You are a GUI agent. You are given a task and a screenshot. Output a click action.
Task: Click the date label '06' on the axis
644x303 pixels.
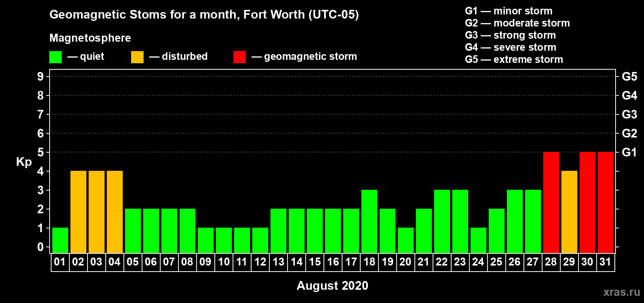[x=151, y=262]
